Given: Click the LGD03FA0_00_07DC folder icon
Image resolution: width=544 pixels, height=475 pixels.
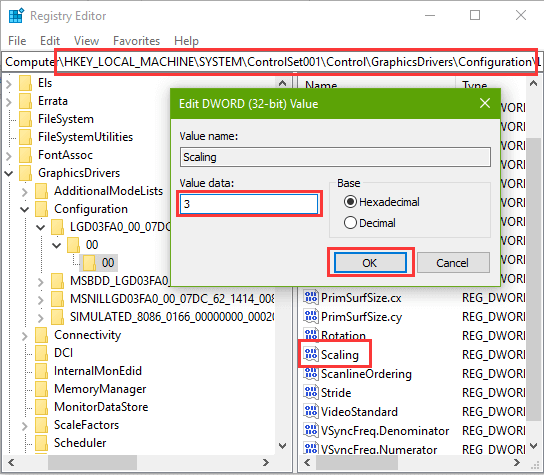Looking at the screenshot, I should 58,227.
